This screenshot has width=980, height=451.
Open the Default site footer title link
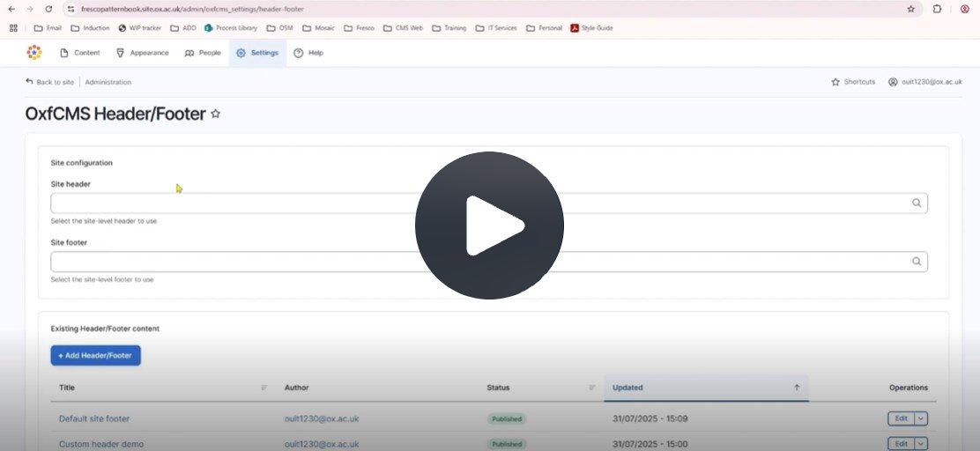[94, 418]
